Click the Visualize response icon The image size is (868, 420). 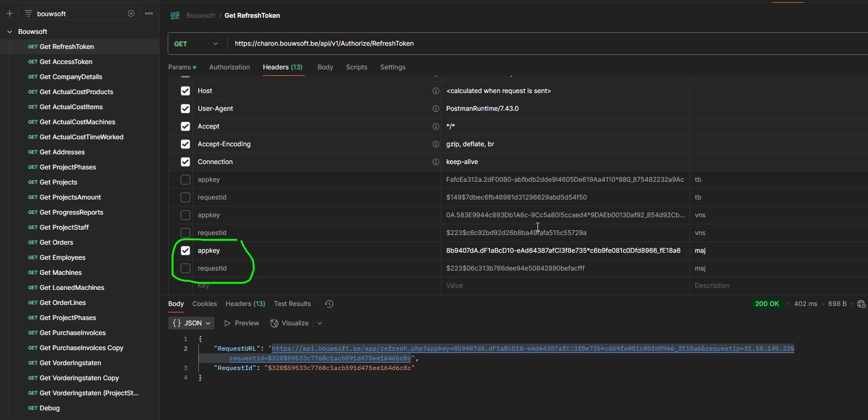274,323
